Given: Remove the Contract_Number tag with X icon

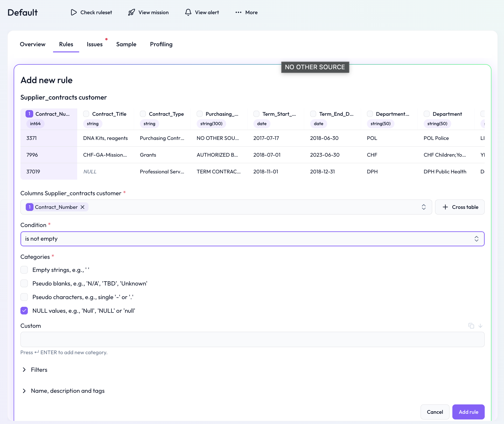Looking at the screenshot, I should [83, 207].
